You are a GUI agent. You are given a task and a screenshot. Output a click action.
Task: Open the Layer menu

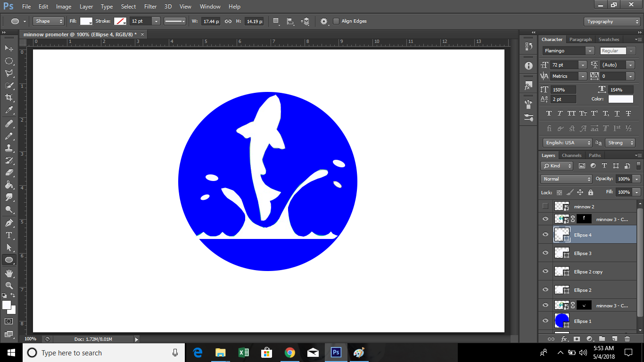(86, 7)
